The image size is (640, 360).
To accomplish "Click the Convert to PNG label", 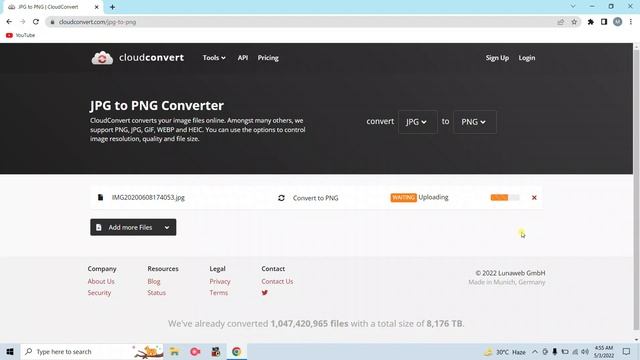I will coord(316,198).
